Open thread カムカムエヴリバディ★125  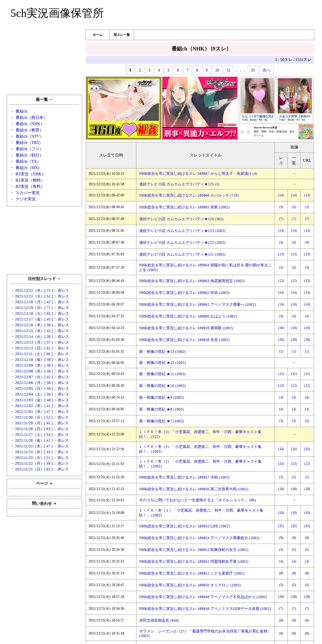click(x=179, y=184)
